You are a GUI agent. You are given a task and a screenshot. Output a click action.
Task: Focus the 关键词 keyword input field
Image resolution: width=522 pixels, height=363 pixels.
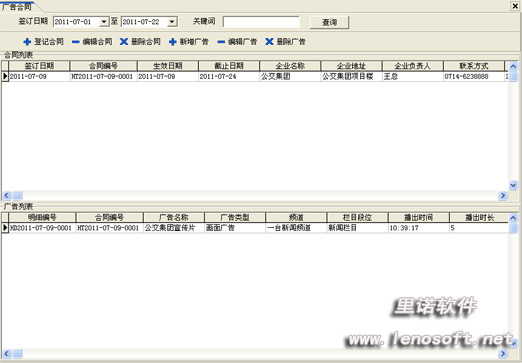(x=261, y=22)
